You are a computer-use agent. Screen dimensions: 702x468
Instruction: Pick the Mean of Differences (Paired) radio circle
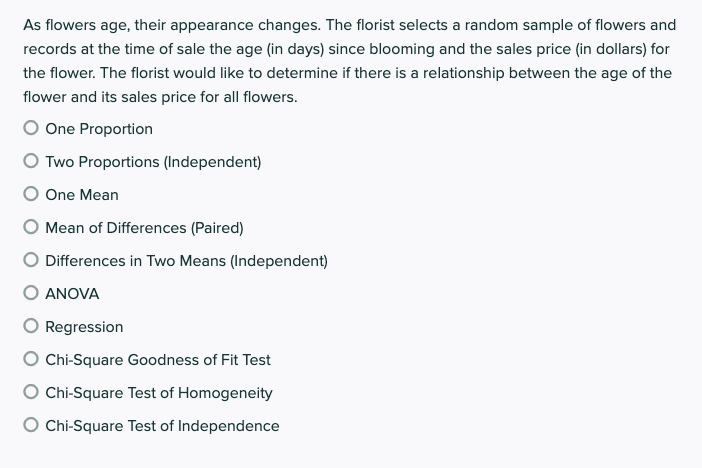tap(31, 228)
